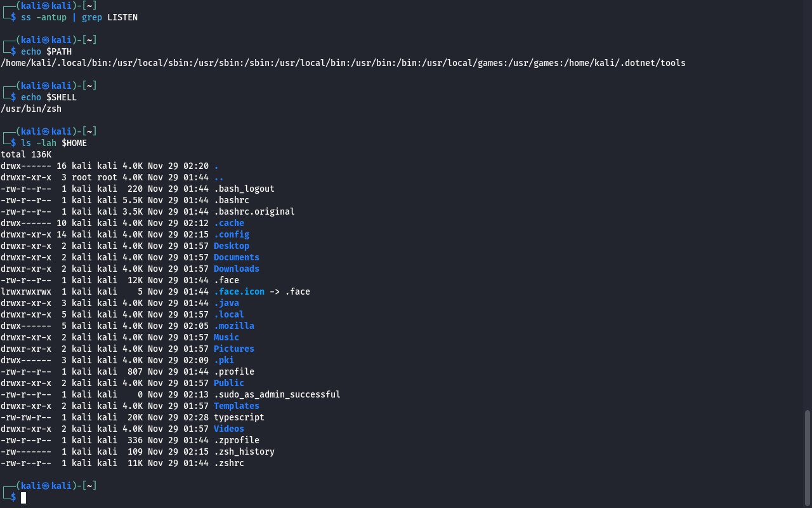Click the typescript file entry
The width and height of the screenshot is (812, 508).
(x=239, y=417)
